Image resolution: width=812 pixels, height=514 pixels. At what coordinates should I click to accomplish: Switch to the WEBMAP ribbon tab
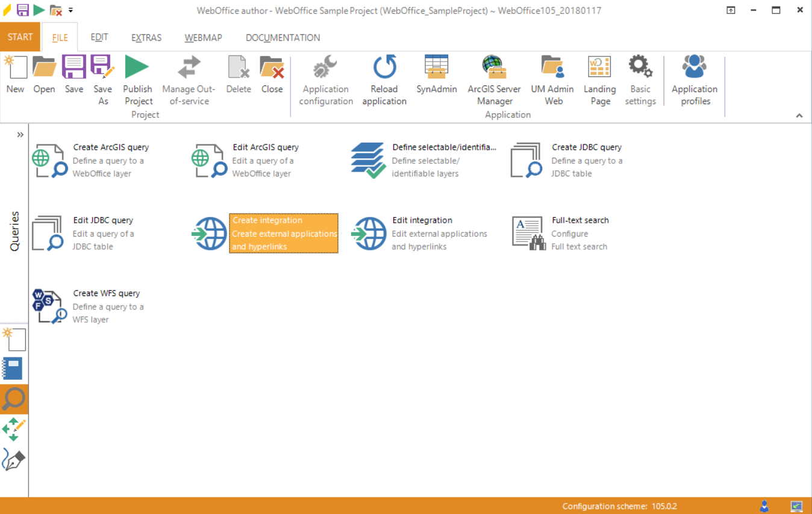tap(203, 37)
